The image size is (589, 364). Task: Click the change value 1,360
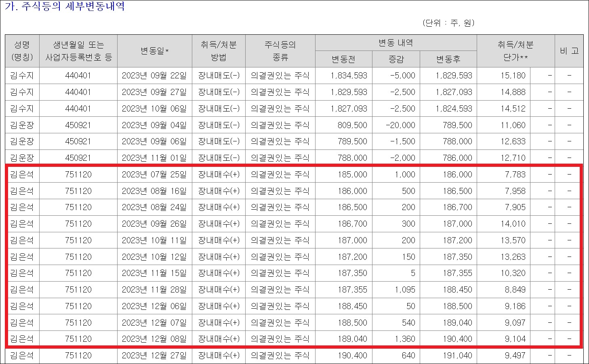coord(405,339)
